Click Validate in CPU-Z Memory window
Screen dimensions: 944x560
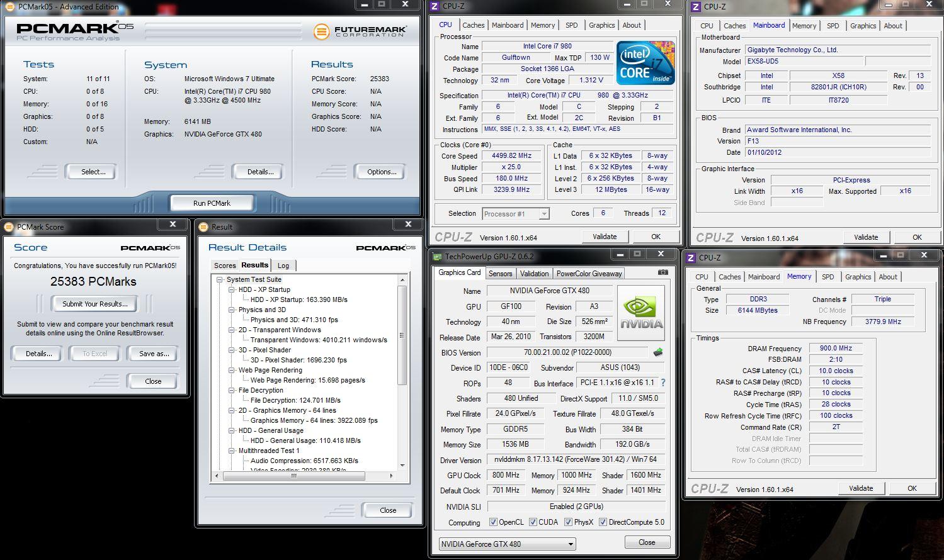tap(861, 488)
